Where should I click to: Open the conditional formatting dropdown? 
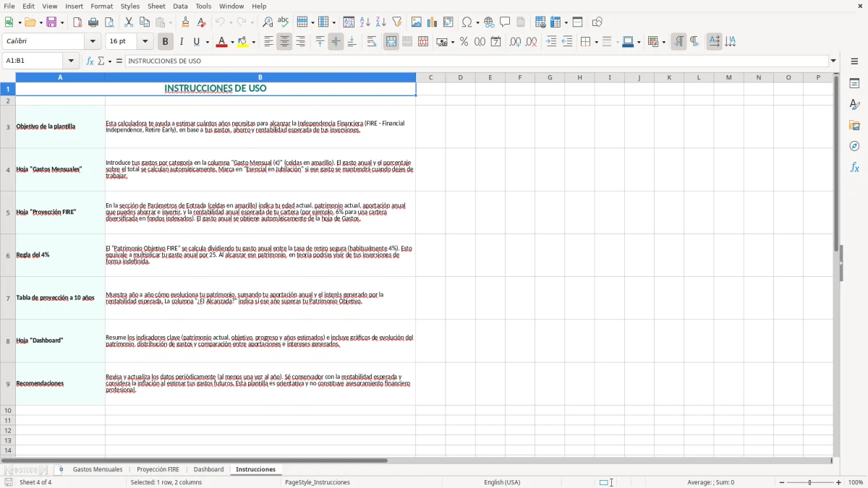click(x=663, y=42)
